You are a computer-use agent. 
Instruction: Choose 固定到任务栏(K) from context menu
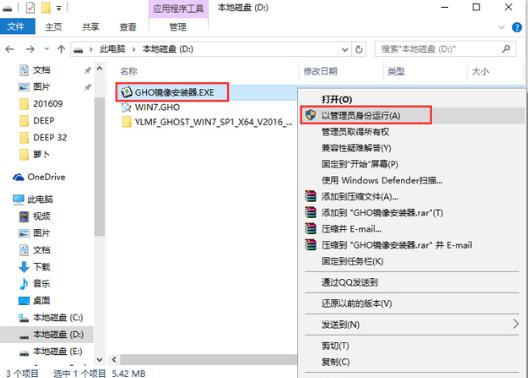tap(352, 261)
